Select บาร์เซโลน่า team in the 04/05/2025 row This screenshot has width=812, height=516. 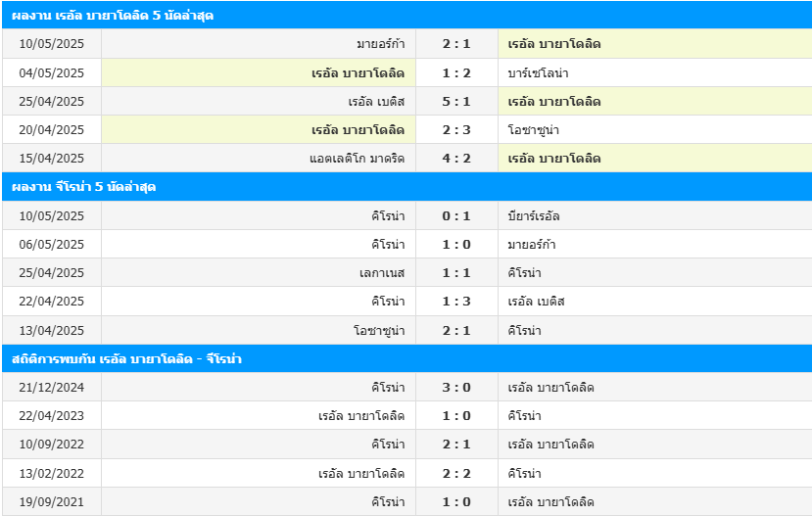(538, 73)
